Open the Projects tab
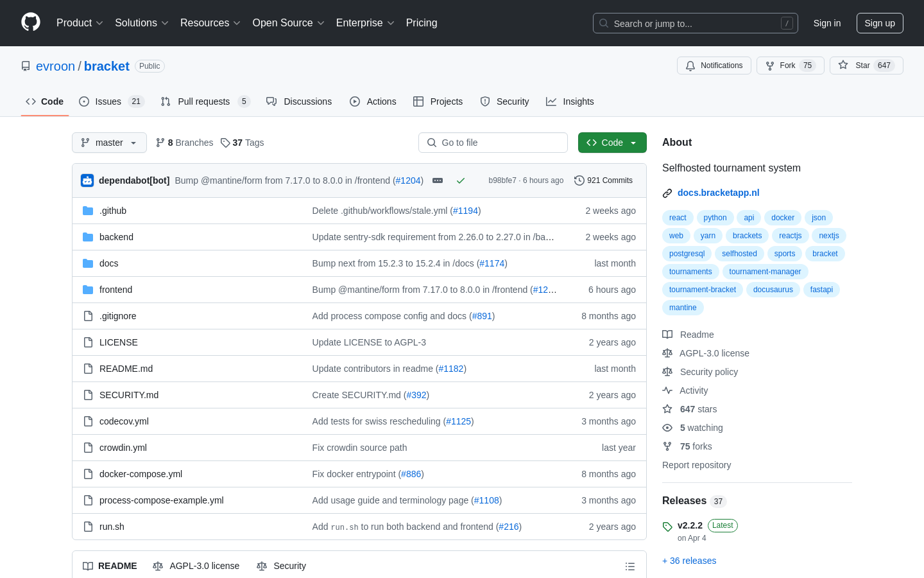 click(x=438, y=101)
